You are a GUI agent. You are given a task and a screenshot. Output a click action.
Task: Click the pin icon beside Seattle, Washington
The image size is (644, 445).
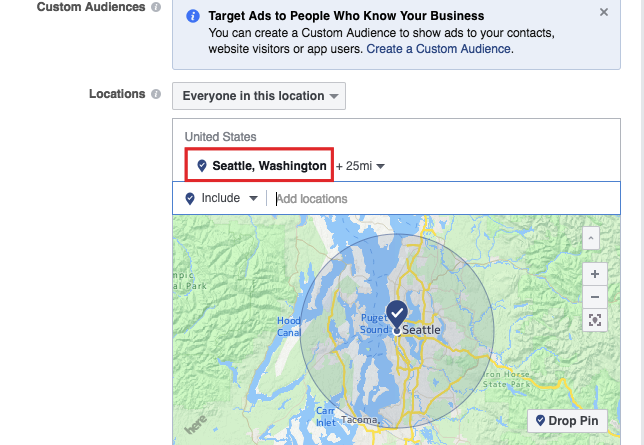(202, 166)
